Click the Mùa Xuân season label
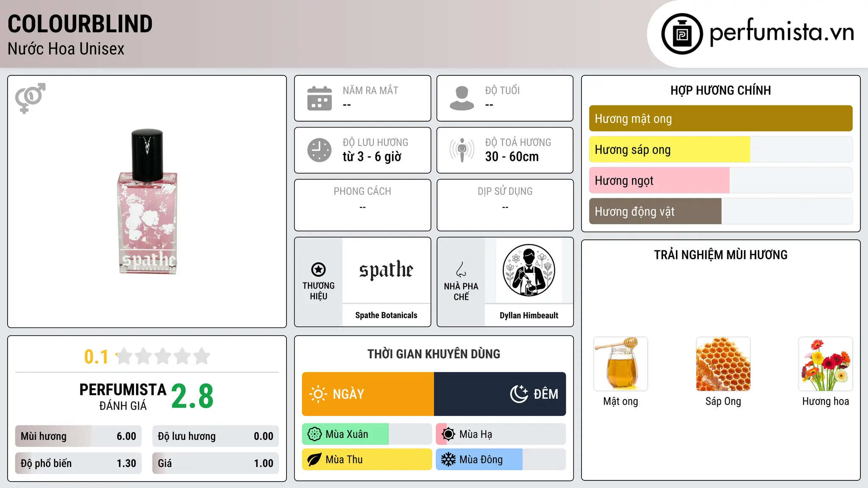 [347, 435]
